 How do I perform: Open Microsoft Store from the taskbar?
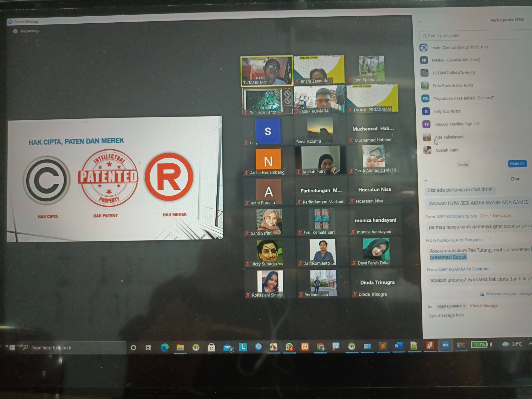211,347
